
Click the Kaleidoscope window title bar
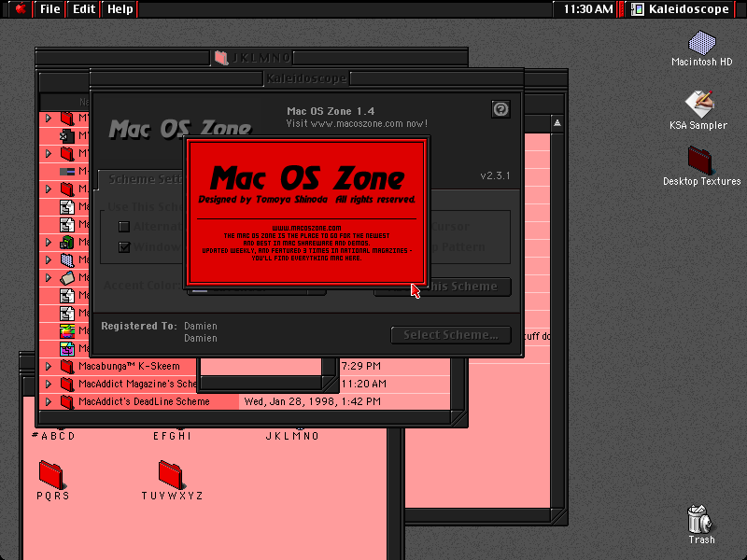(307, 78)
